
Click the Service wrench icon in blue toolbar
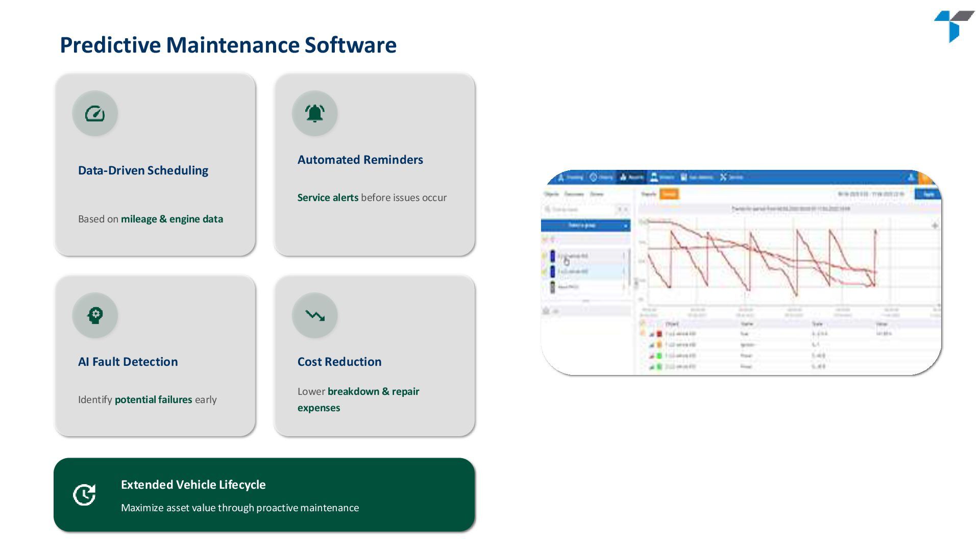(723, 177)
